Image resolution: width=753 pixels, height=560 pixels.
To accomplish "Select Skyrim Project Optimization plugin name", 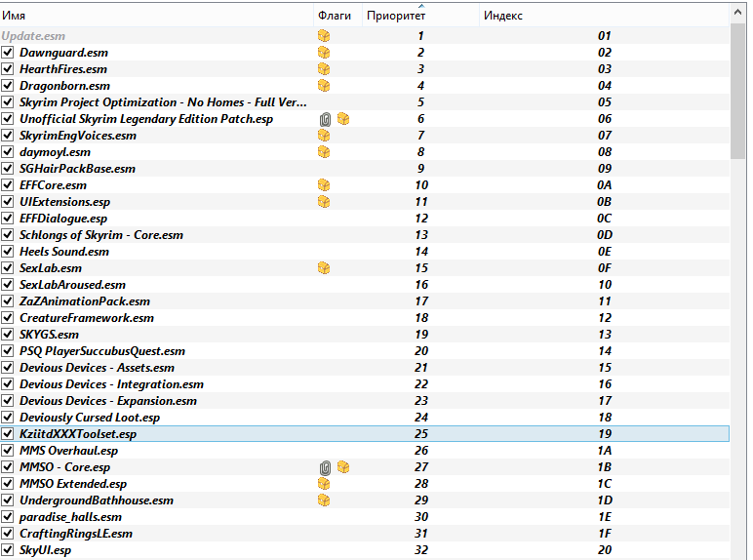I will coord(163,102).
